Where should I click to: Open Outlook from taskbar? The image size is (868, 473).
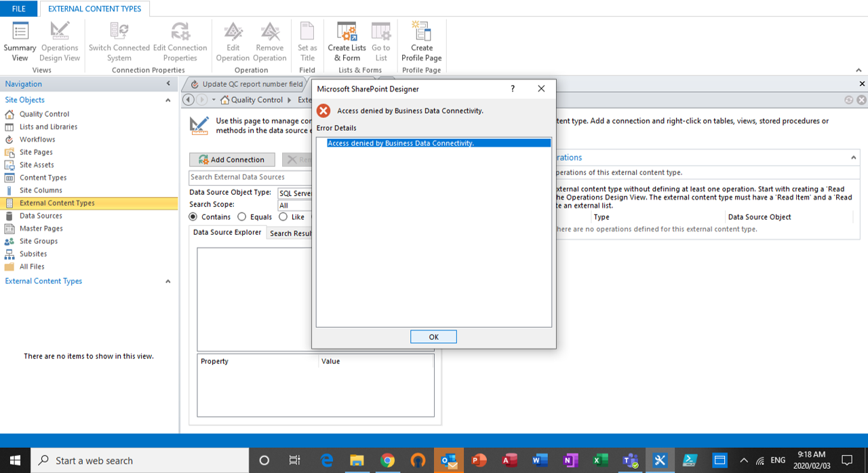(x=448, y=460)
